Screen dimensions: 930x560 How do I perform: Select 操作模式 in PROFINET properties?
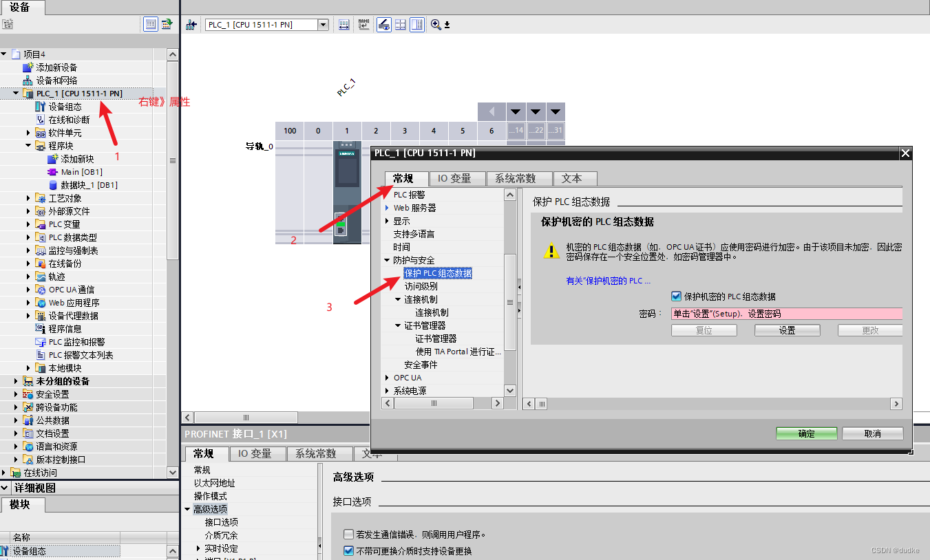210,496
